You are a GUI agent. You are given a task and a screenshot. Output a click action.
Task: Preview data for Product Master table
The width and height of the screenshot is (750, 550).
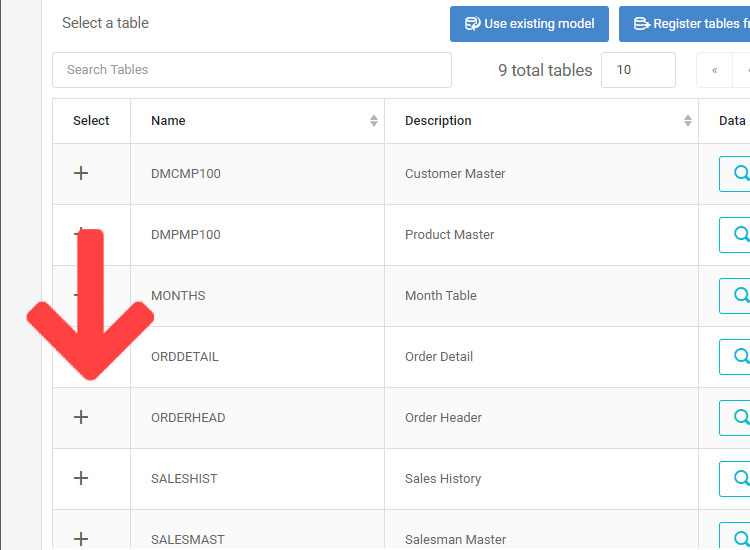(735, 235)
